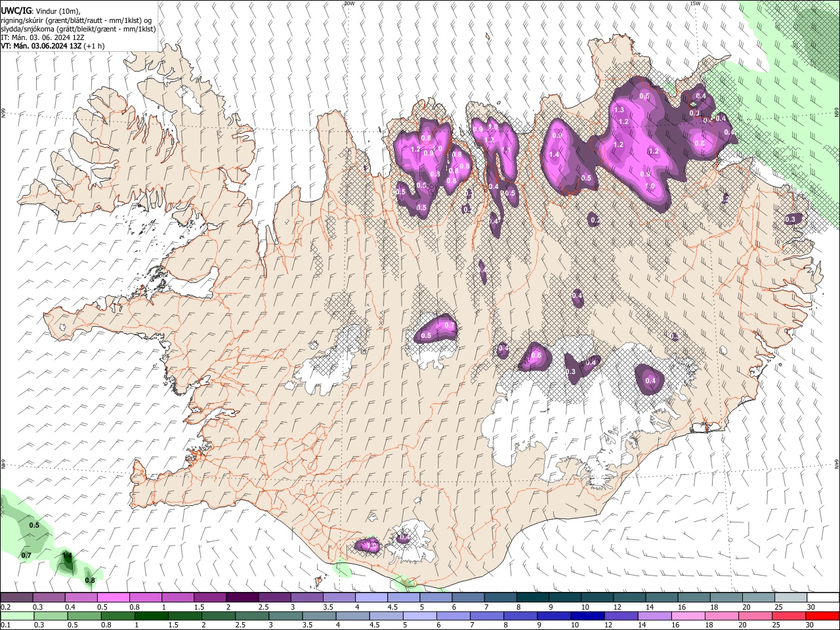The height and width of the screenshot is (630, 840).
Task: Click the 'IT: Mán. 03. 06. 2024 12Z' line
Action: tap(42, 37)
